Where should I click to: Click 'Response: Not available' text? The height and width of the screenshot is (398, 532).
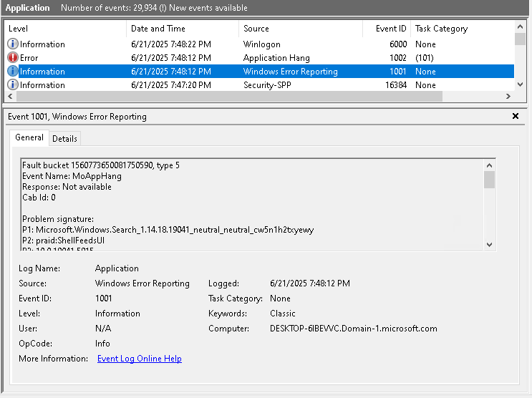pyautogui.click(x=67, y=187)
